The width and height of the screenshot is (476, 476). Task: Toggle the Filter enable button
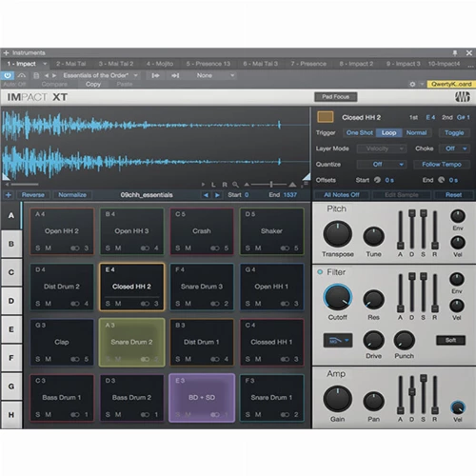(320, 272)
